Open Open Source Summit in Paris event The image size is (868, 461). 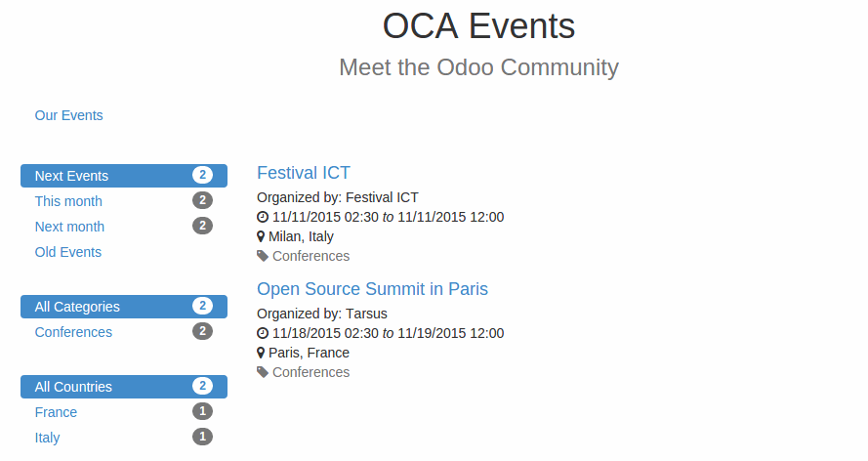[372, 289]
